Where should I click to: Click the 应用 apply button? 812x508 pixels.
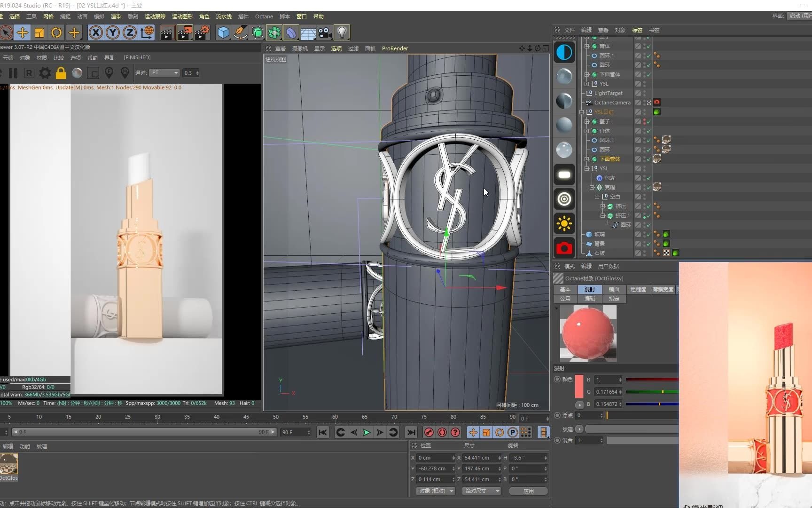click(x=529, y=491)
